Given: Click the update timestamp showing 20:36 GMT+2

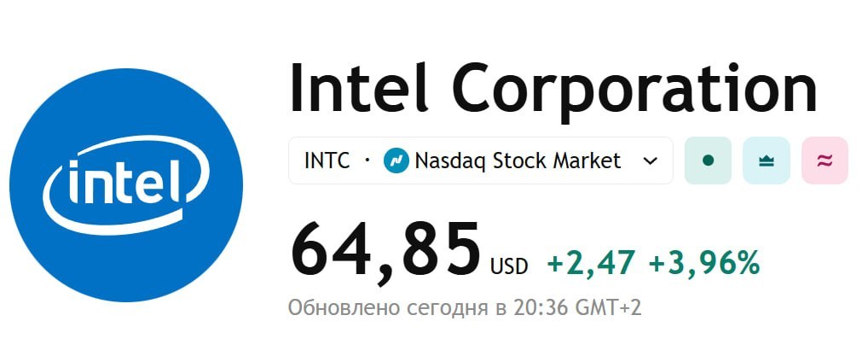Looking at the screenshot, I should click(x=465, y=307).
